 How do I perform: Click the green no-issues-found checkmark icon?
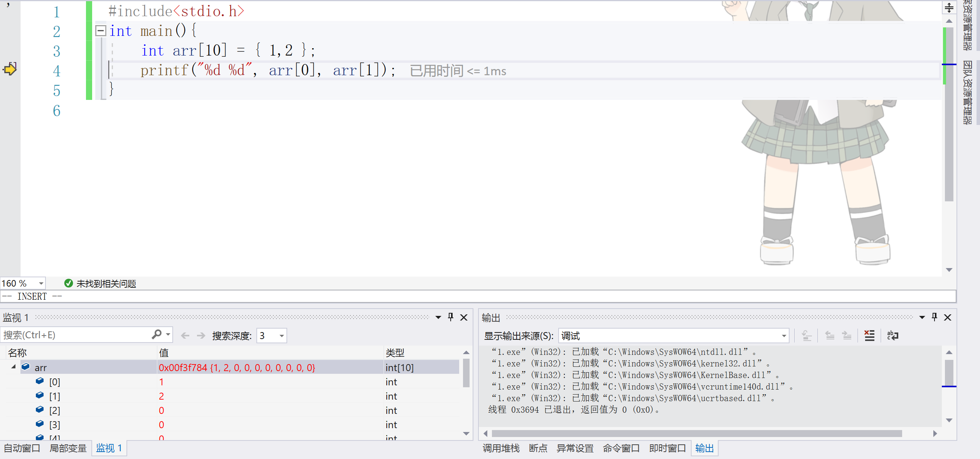coord(69,283)
